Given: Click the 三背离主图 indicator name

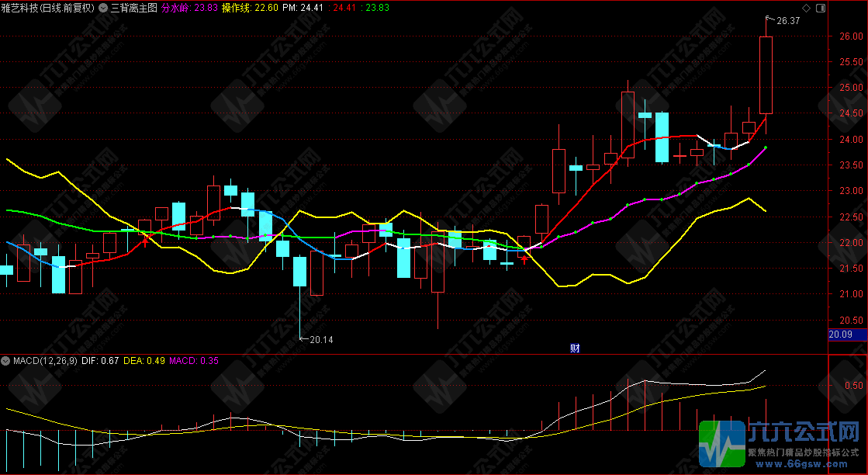Looking at the screenshot, I should 133,9.
